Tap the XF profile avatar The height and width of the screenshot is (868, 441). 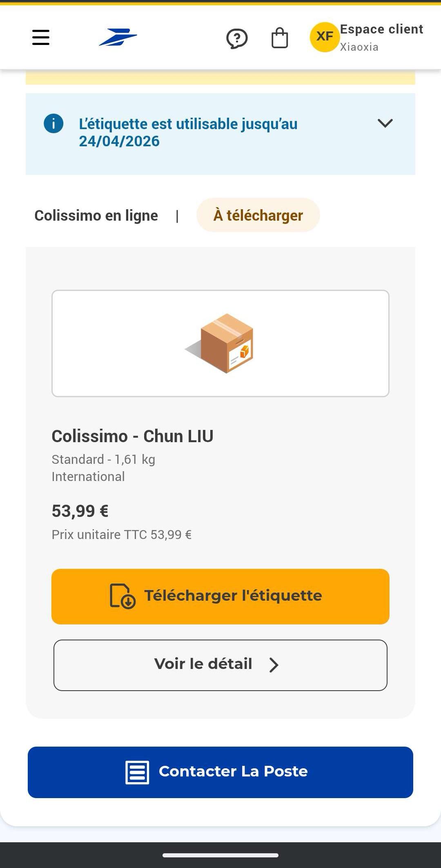coord(325,37)
